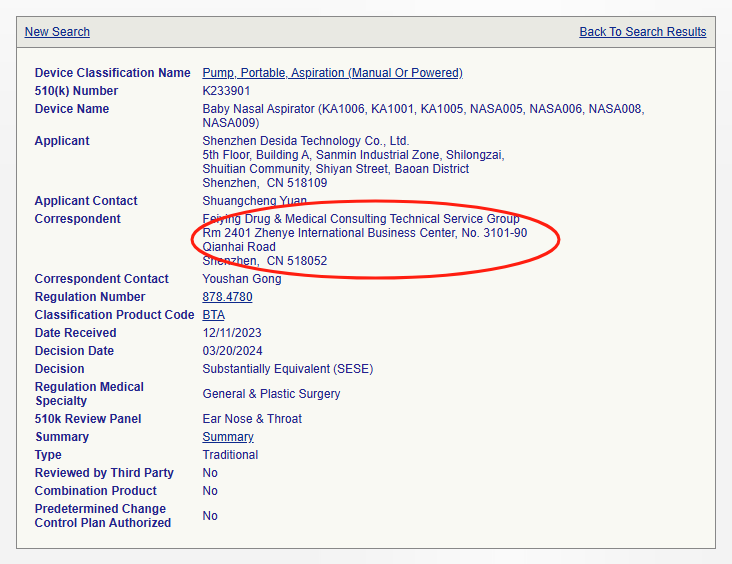This screenshot has height=564, width=732.
Task: Click the Traditional type value
Action: (x=230, y=455)
